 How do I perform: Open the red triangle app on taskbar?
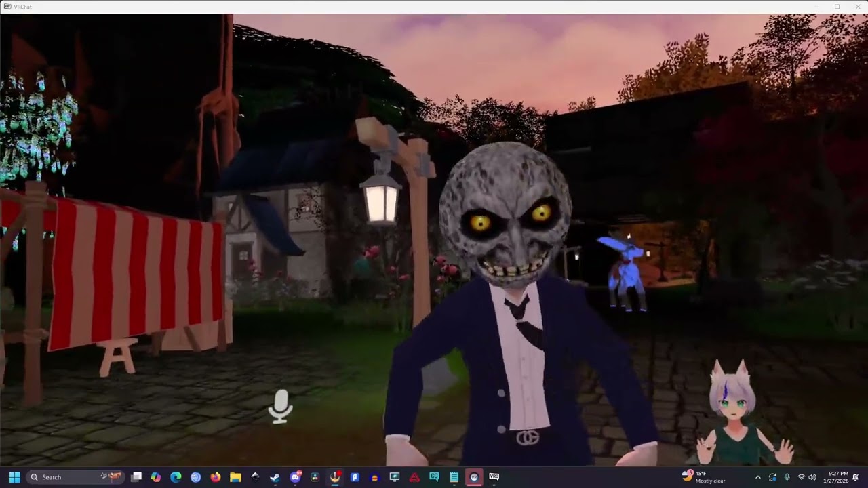click(x=414, y=477)
